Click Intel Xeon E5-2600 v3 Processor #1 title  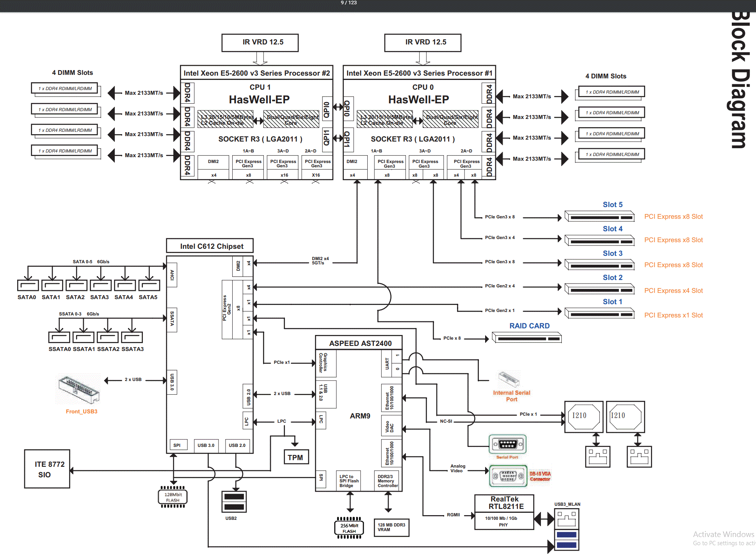pos(420,73)
